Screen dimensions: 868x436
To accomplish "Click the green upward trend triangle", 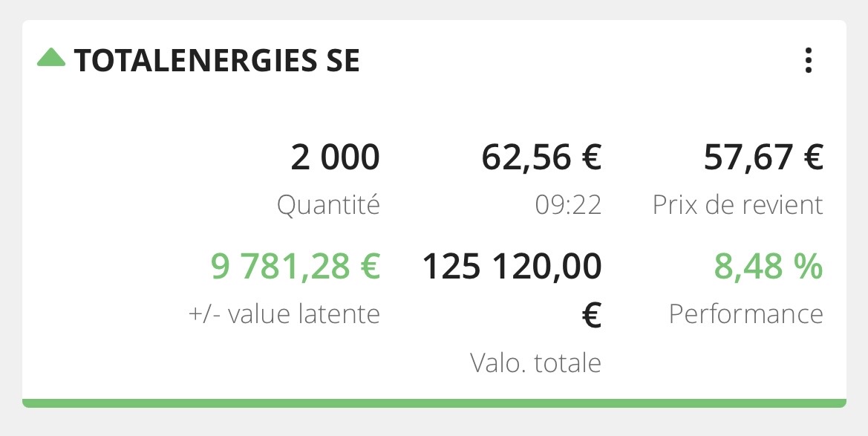I will click(x=51, y=57).
